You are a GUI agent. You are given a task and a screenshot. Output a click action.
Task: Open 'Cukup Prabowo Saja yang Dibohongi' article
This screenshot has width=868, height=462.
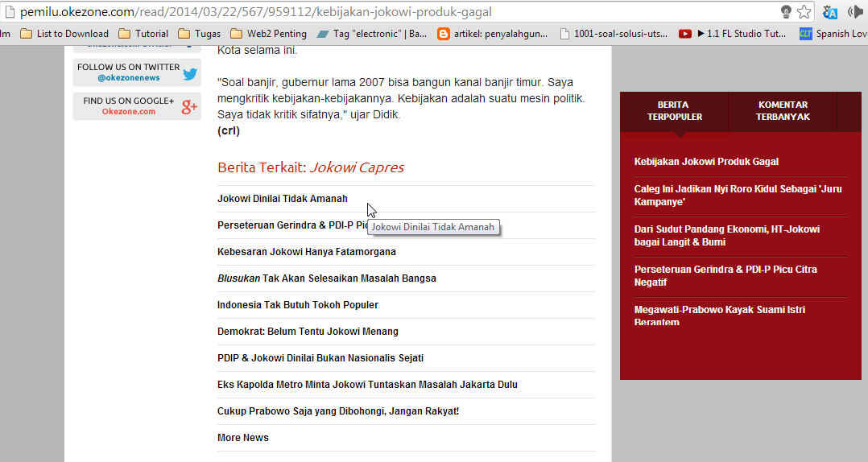click(x=338, y=411)
